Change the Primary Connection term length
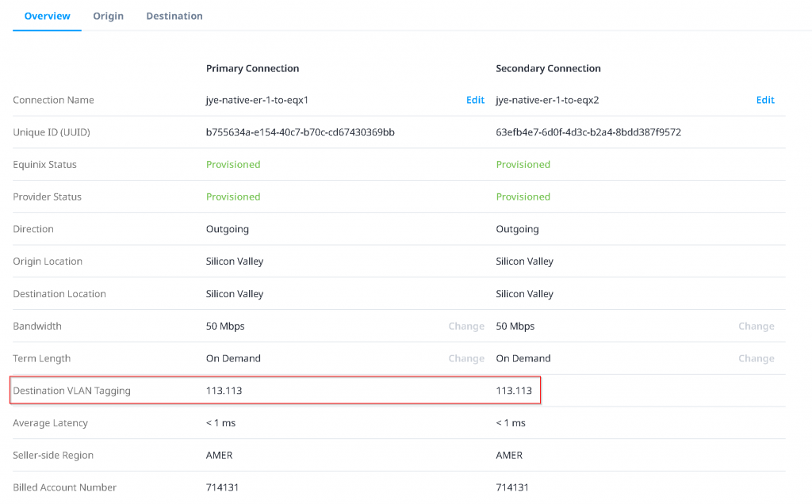This screenshot has height=504, width=812. [x=465, y=358]
